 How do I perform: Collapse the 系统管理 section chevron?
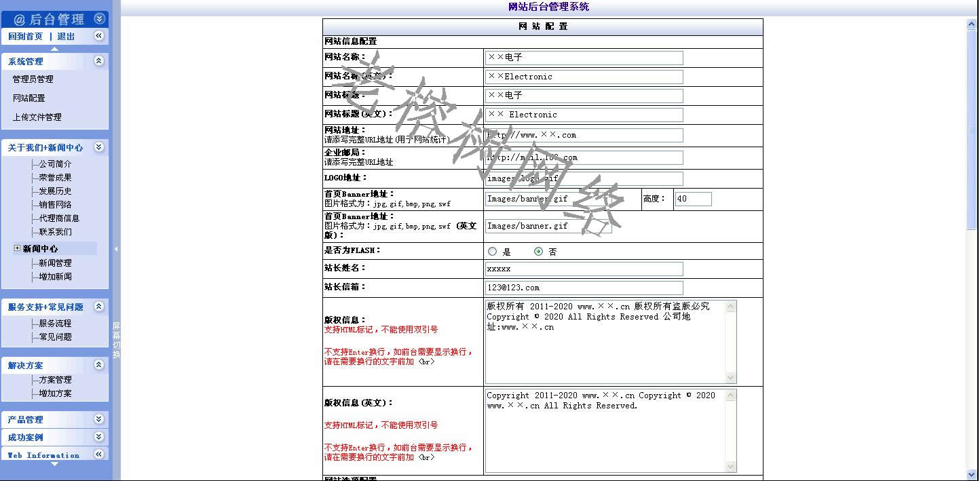(99, 61)
